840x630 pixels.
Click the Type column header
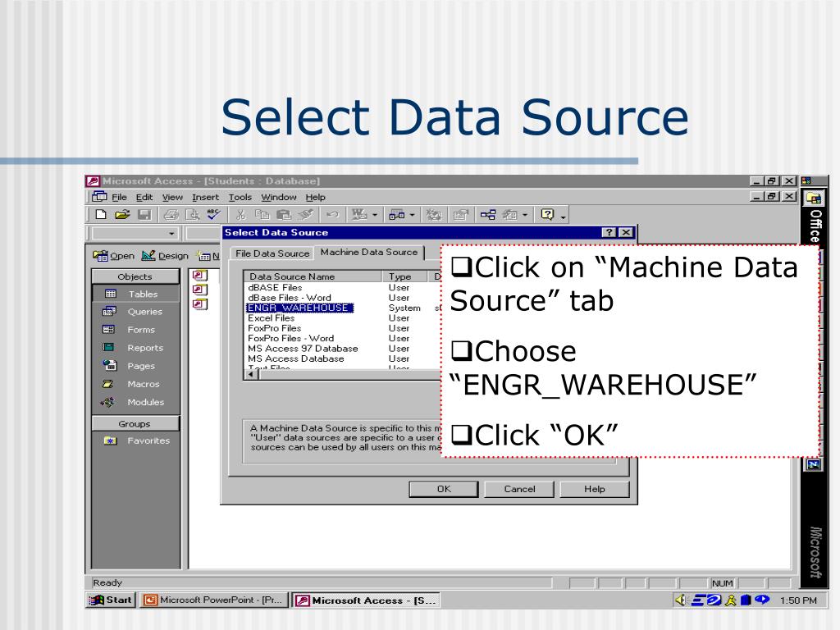click(405, 276)
